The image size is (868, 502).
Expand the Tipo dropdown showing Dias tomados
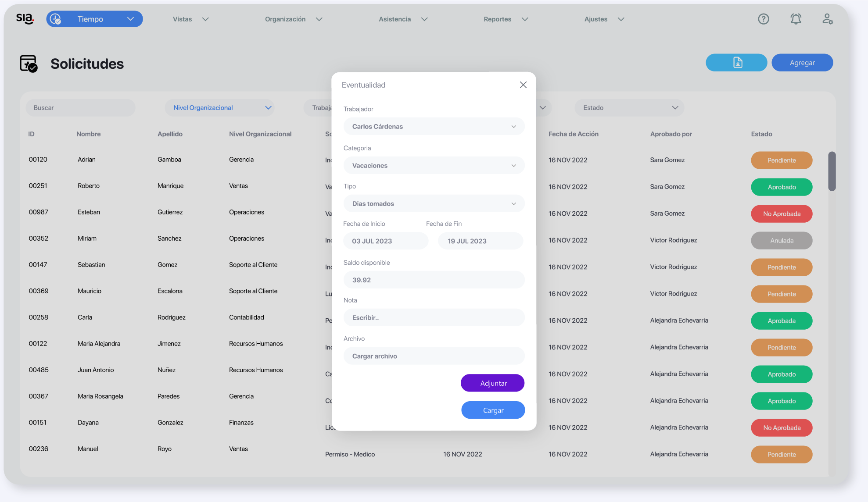434,203
